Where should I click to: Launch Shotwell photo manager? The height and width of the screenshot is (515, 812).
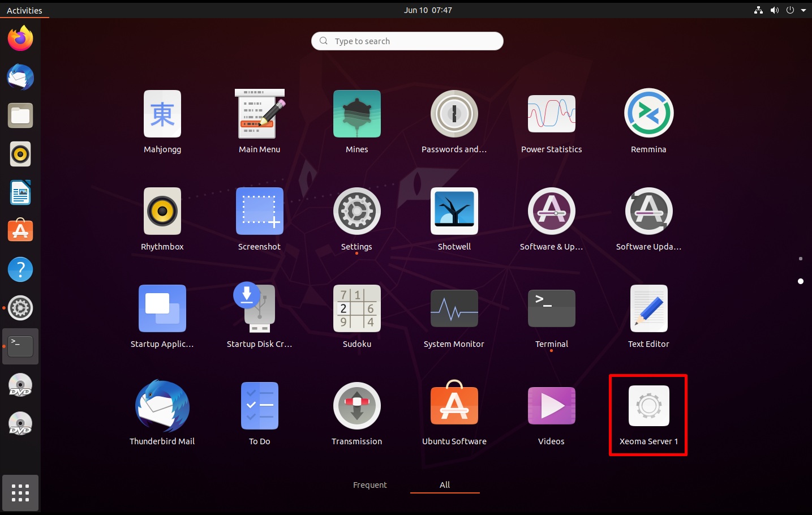point(454,218)
